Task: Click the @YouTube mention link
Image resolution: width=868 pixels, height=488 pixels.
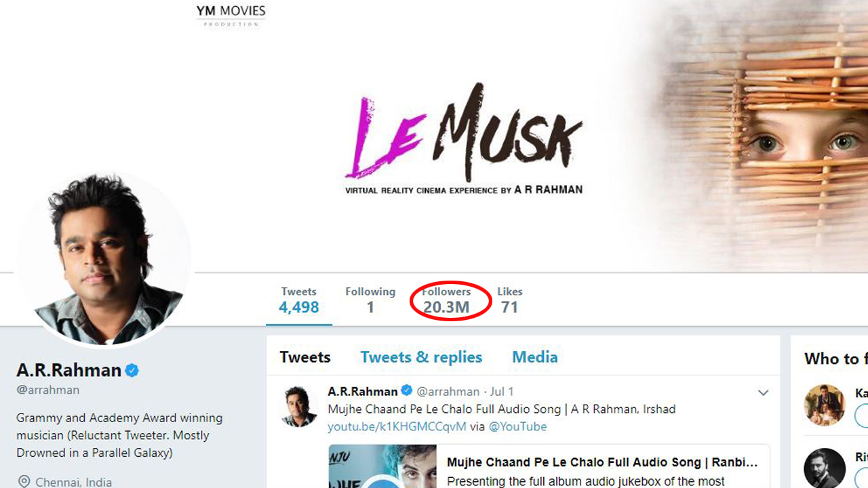Action: pos(517,426)
